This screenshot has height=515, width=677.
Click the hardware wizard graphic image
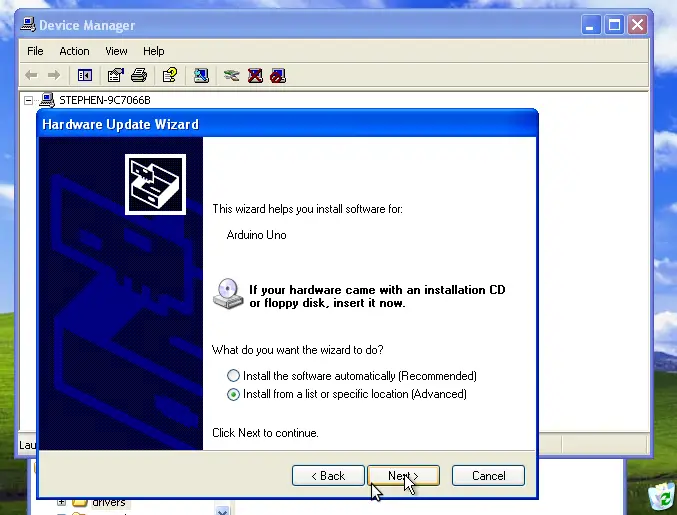tap(155, 184)
